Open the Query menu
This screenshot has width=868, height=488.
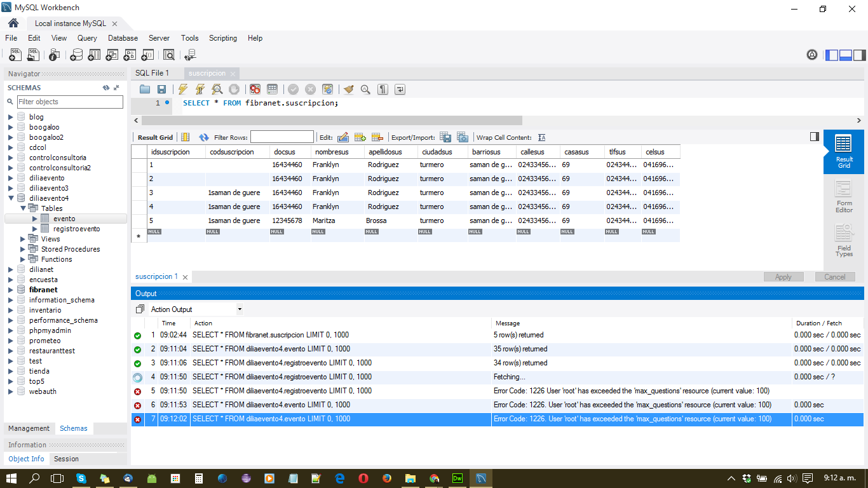87,38
